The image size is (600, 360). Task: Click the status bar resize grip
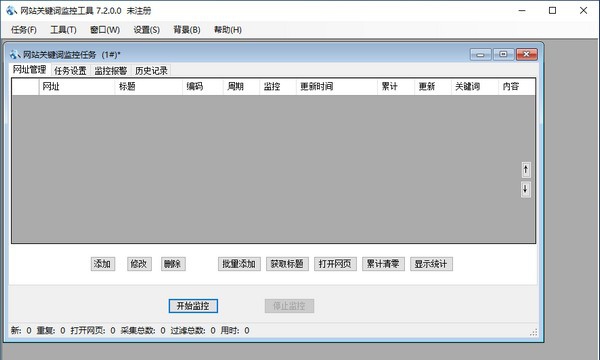click(533, 332)
